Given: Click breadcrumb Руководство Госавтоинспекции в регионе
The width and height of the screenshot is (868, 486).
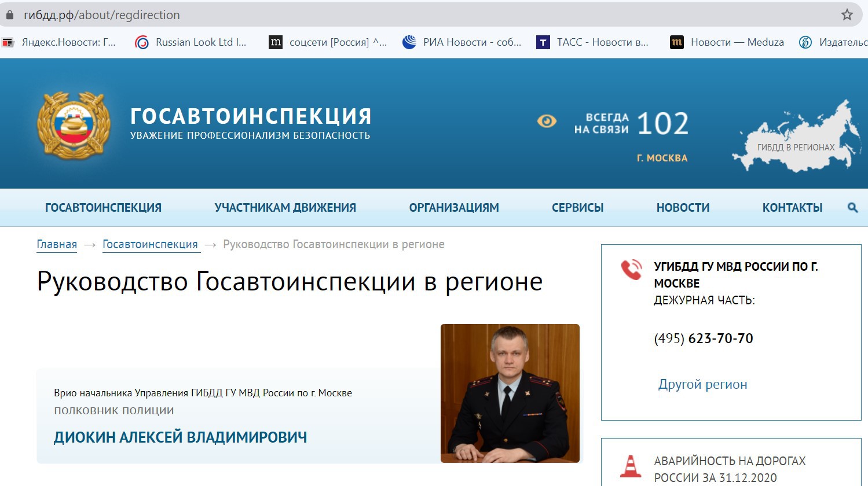Looking at the screenshot, I should pyautogui.click(x=334, y=244).
